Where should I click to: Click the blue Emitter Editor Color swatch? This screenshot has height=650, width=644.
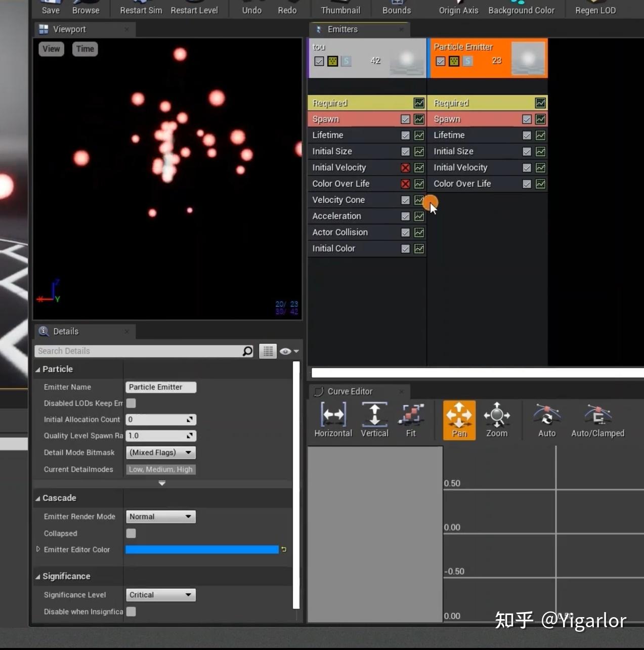point(202,549)
